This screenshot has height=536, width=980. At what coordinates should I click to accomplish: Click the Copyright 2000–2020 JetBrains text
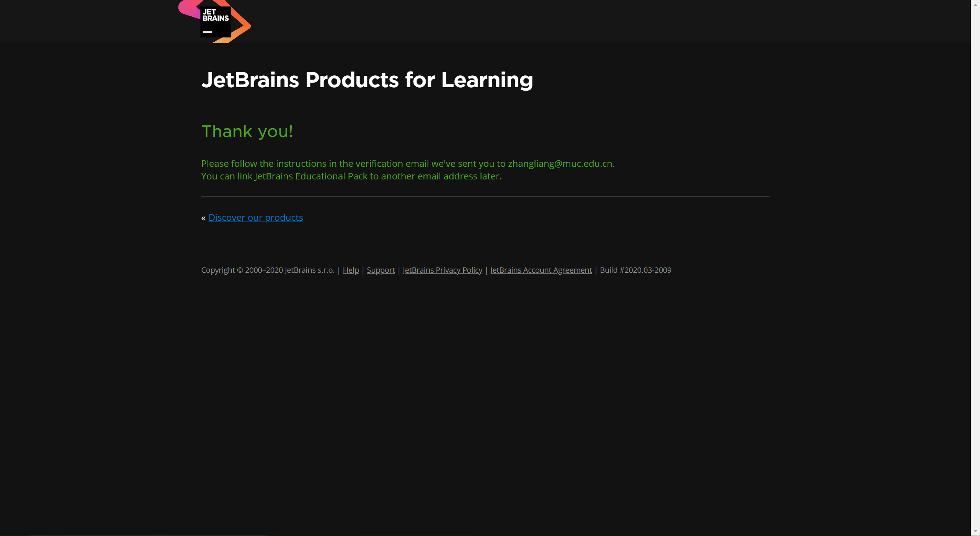(x=268, y=270)
